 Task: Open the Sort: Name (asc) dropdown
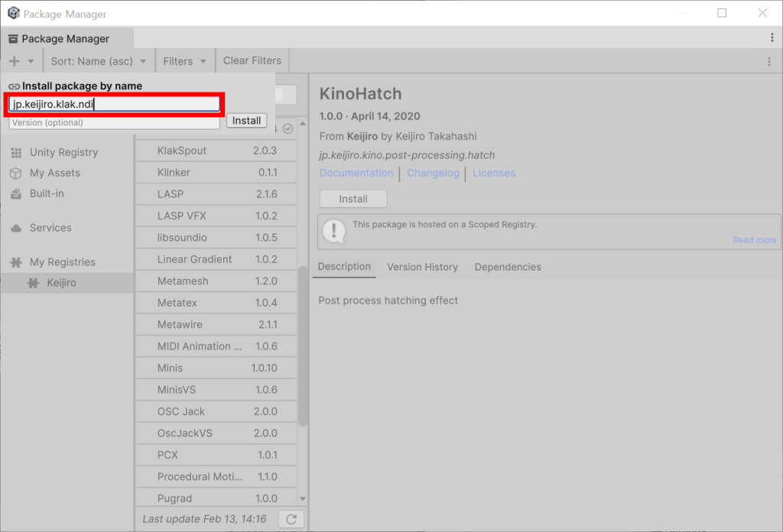coord(99,60)
